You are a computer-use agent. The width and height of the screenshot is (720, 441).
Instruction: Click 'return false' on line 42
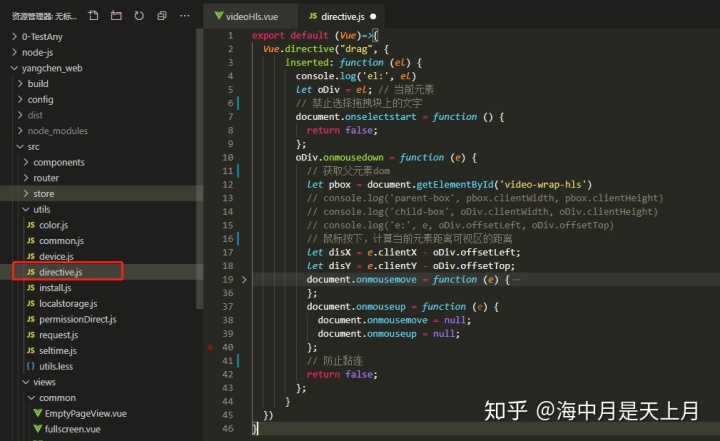(x=339, y=374)
